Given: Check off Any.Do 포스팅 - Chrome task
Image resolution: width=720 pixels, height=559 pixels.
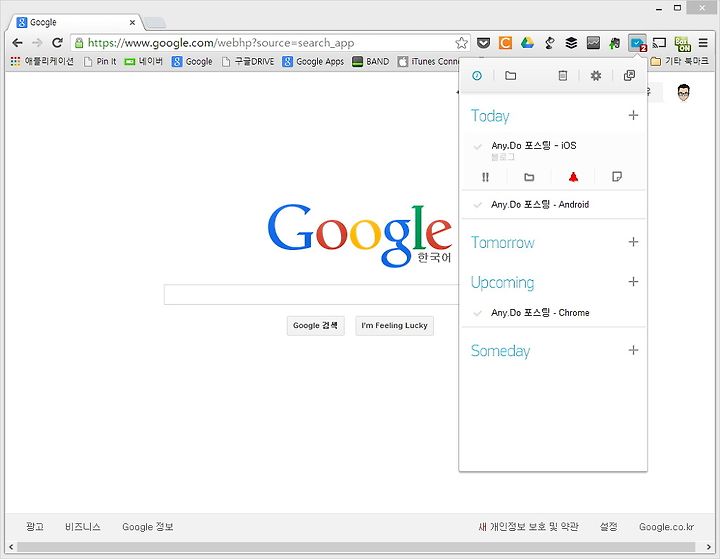Looking at the screenshot, I should pyautogui.click(x=478, y=313).
